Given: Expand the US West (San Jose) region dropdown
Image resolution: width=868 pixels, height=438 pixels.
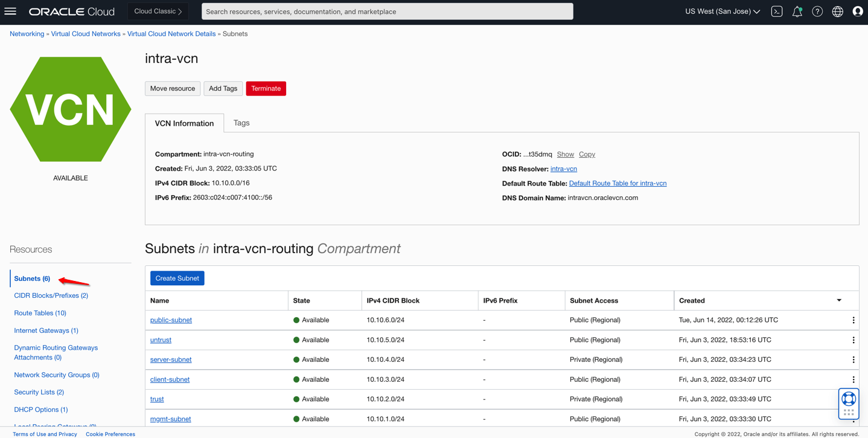Looking at the screenshot, I should point(723,11).
